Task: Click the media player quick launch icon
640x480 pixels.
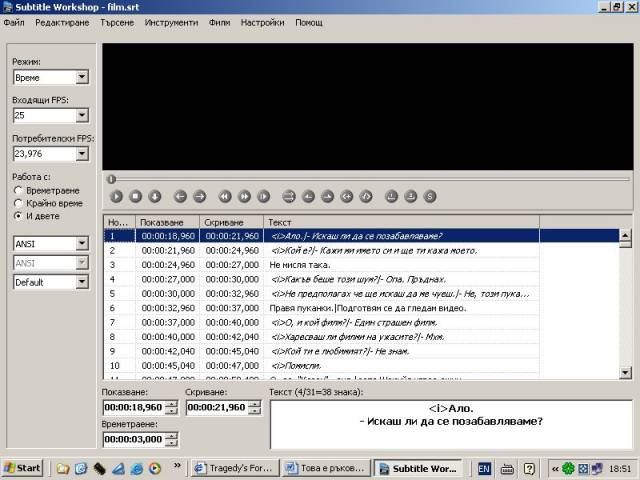Action: coord(155,469)
